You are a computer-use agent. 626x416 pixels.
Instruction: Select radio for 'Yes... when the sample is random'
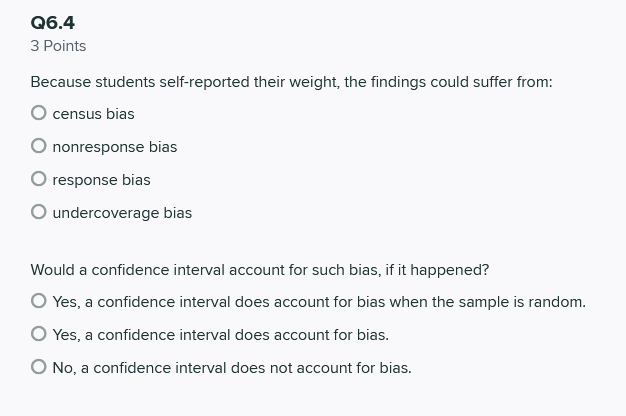[39, 301]
